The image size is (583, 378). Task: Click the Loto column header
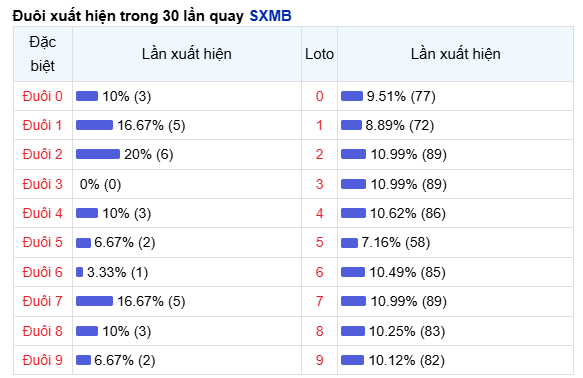(x=319, y=54)
